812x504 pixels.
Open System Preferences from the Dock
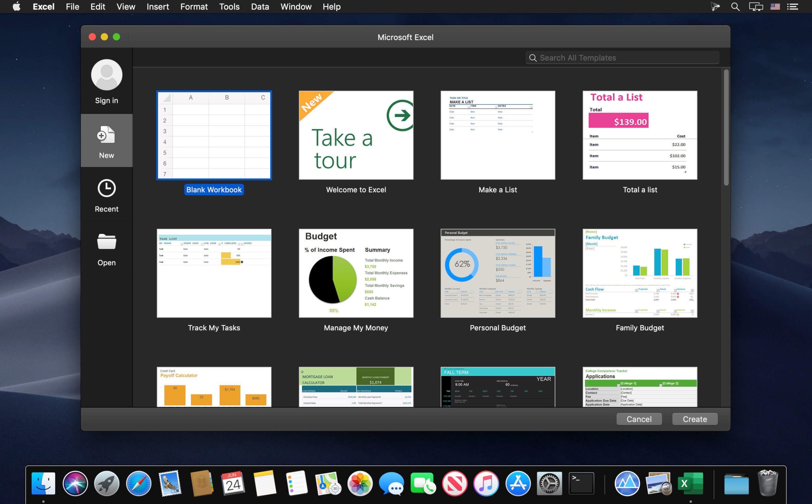(x=549, y=483)
